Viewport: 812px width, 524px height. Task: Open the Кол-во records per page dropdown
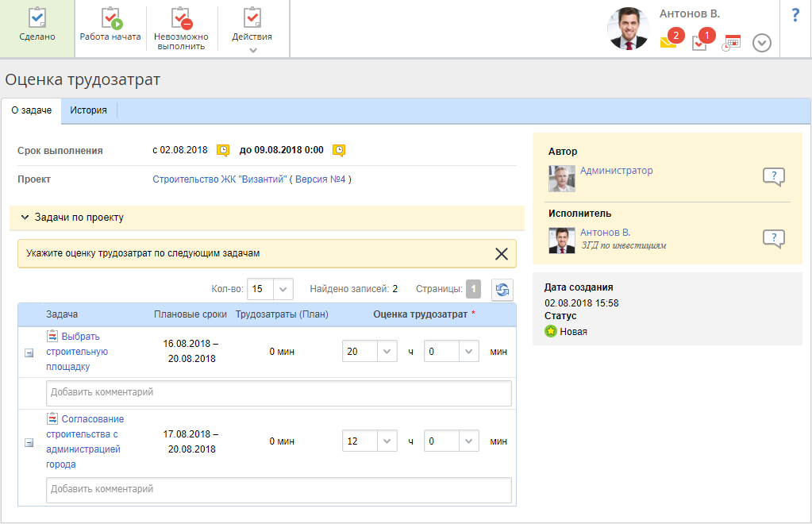[284, 289]
